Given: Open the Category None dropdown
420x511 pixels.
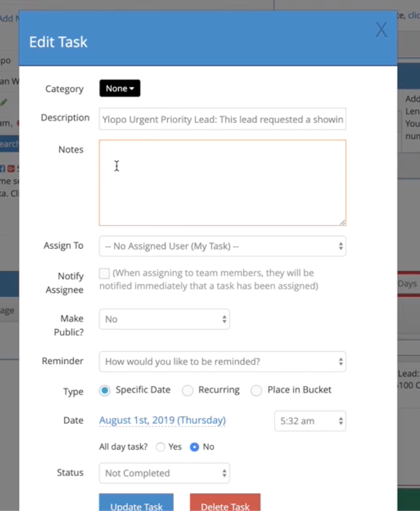Looking at the screenshot, I should click(120, 88).
